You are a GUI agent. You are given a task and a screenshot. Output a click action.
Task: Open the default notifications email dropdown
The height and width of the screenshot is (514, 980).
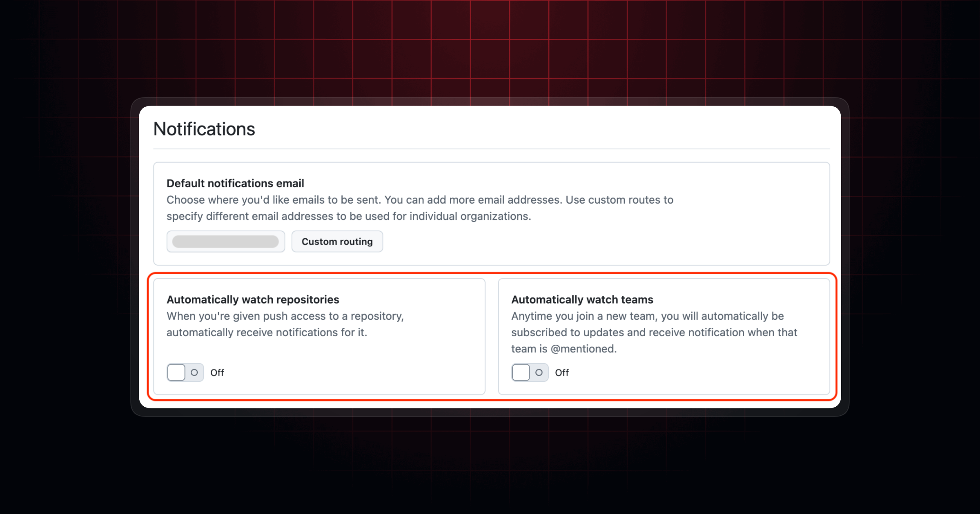pyautogui.click(x=225, y=241)
